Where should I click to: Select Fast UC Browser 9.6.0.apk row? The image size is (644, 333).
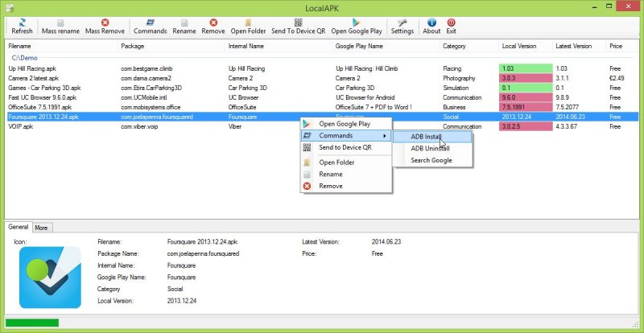[321, 97]
